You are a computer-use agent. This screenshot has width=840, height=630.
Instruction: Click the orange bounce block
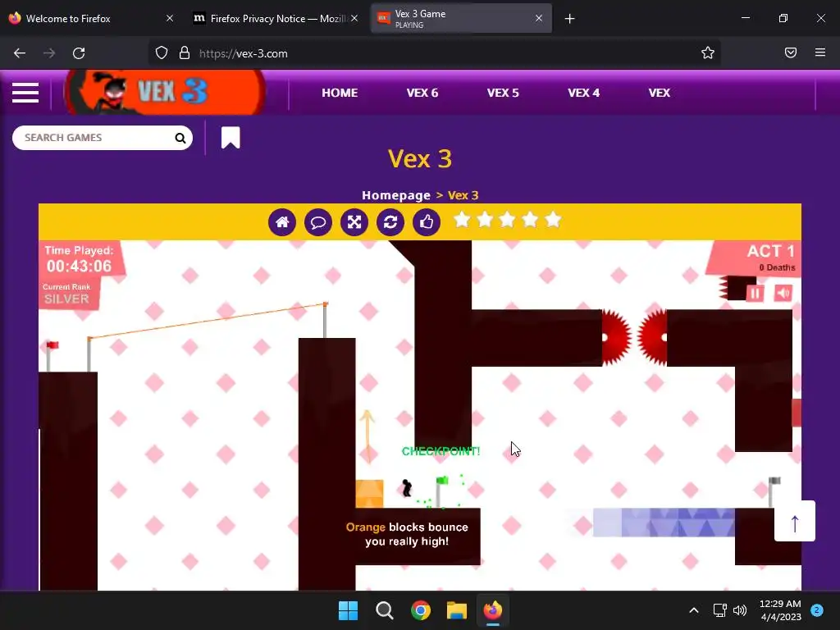(x=370, y=494)
